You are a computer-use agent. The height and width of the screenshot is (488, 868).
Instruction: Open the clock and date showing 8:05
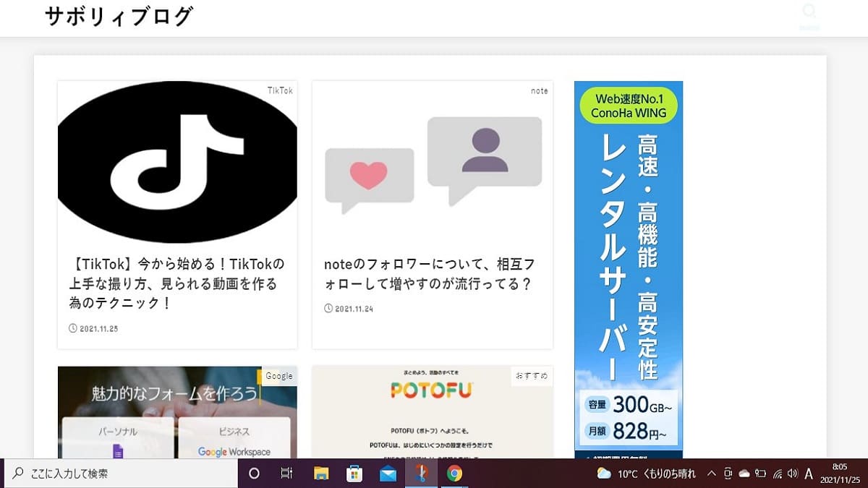840,474
